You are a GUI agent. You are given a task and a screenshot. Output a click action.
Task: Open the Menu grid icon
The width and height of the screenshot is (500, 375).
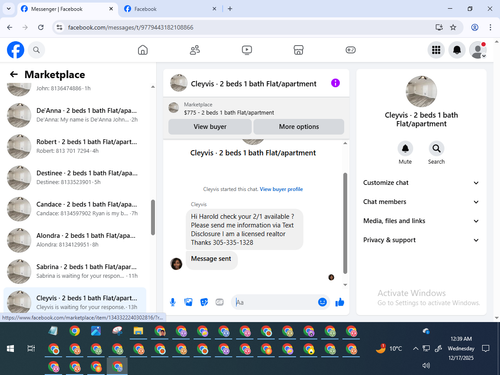(x=436, y=50)
